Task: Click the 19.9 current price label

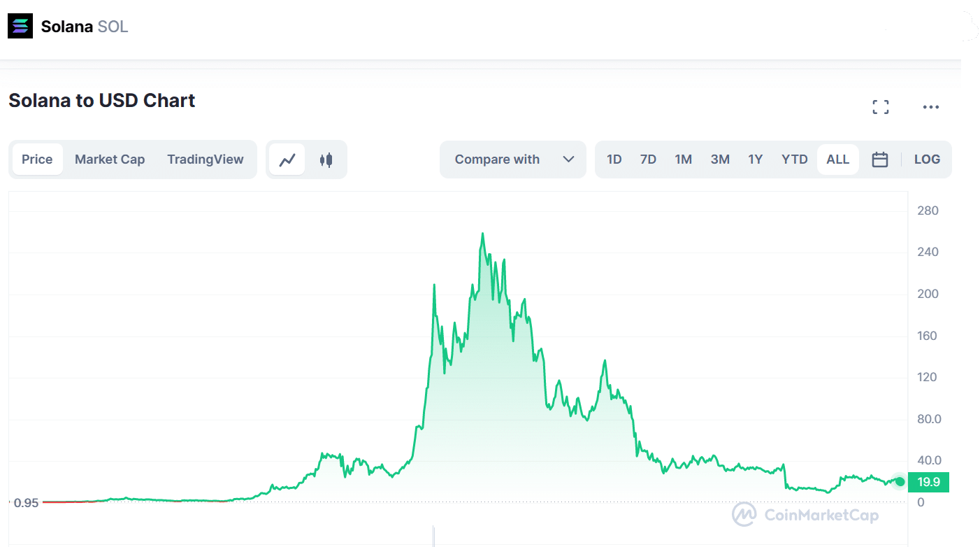Action: [x=928, y=482]
